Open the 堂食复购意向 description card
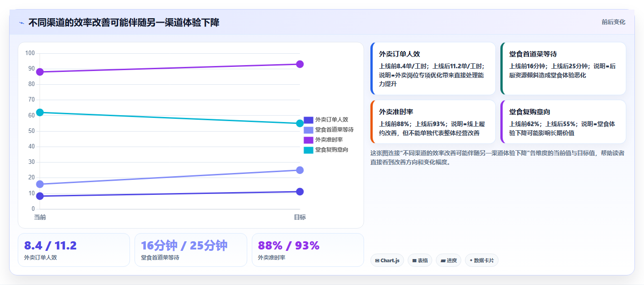Viewport: 644px width, 285px height. click(x=563, y=122)
